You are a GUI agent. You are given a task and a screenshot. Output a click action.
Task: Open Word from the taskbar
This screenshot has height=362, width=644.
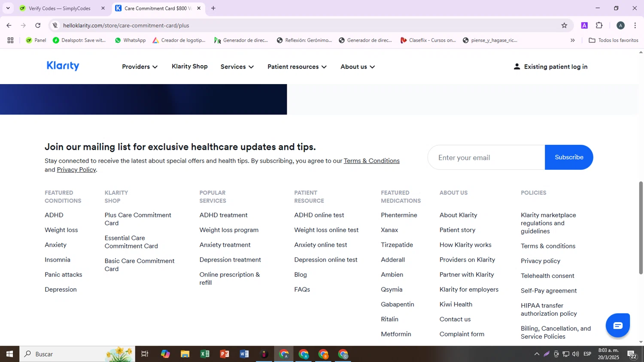pyautogui.click(x=244, y=354)
